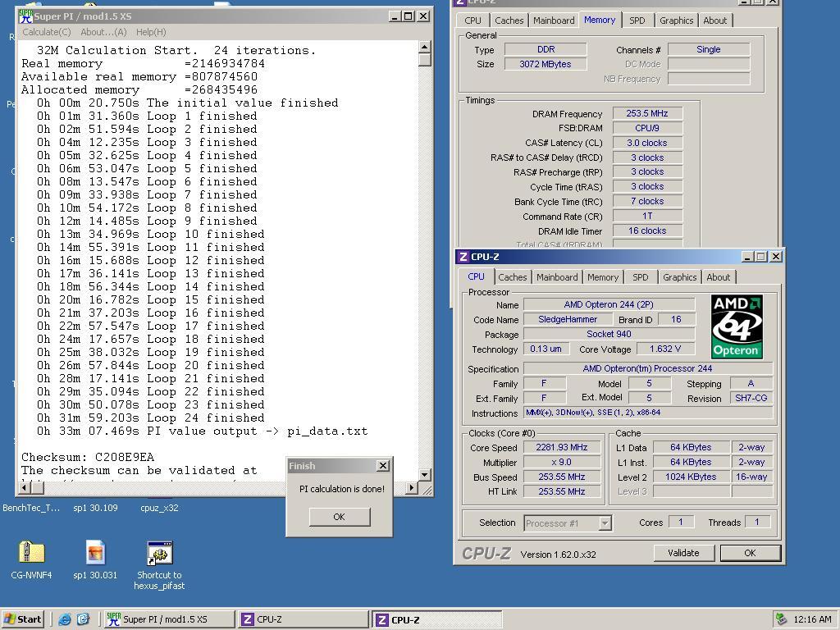The width and height of the screenshot is (840, 630).
Task: Click the Revision value SH7-CG
Action: click(x=751, y=398)
